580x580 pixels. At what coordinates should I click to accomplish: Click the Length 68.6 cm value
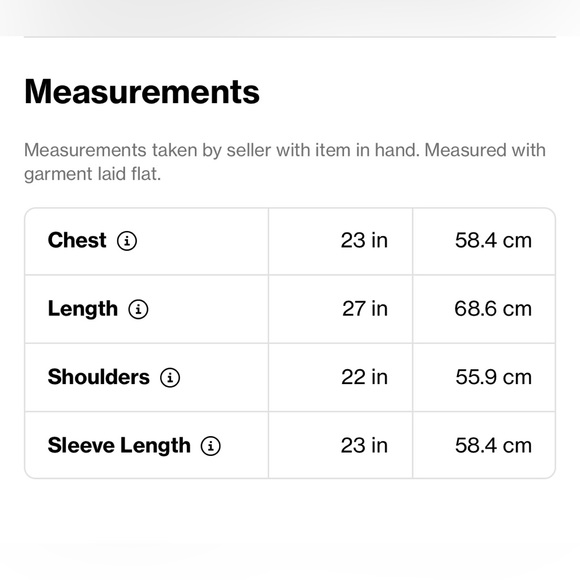pyautogui.click(x=493, y=309)
